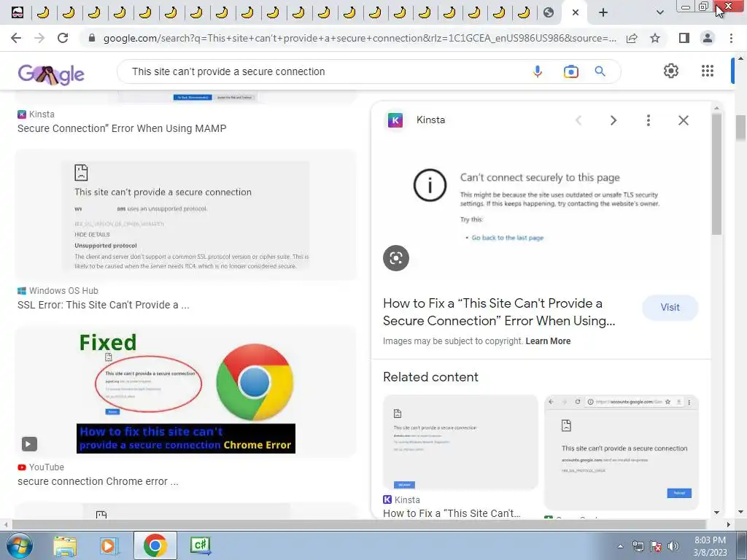Open the C# application in the taskbar
The width and height of the screenshot is (747, 560).
point(200,545)
